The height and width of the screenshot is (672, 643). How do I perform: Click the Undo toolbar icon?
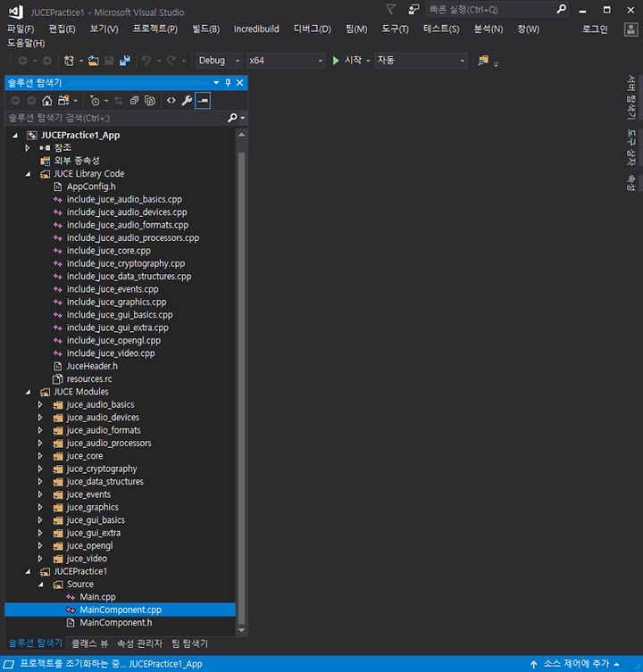point(146,61)
